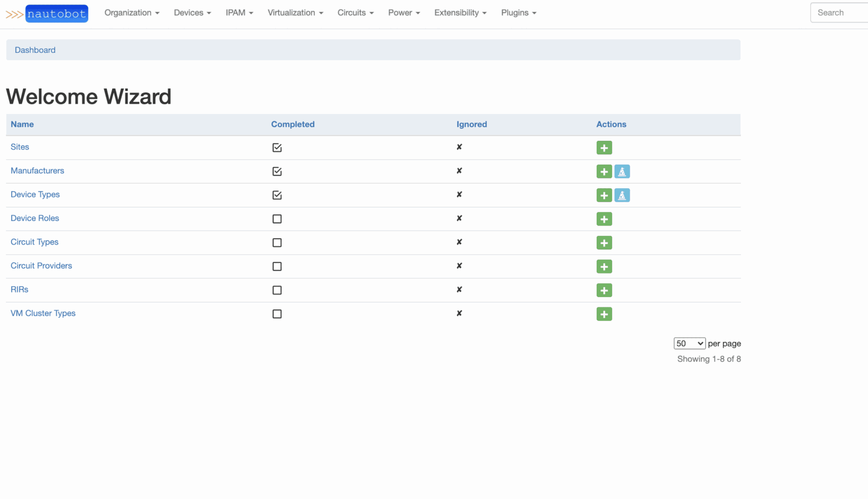
Task: Click the Welcome Wizard heading
Action: click(89, 96)
